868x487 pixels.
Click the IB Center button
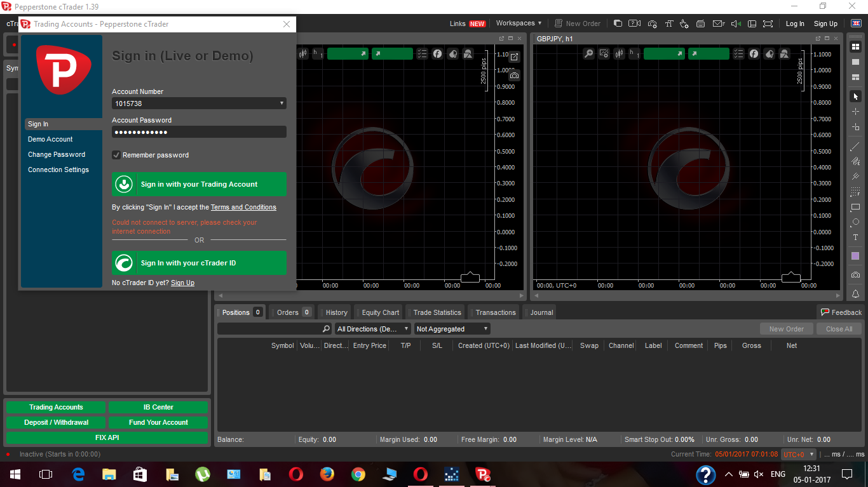click(x=158, y=407)
